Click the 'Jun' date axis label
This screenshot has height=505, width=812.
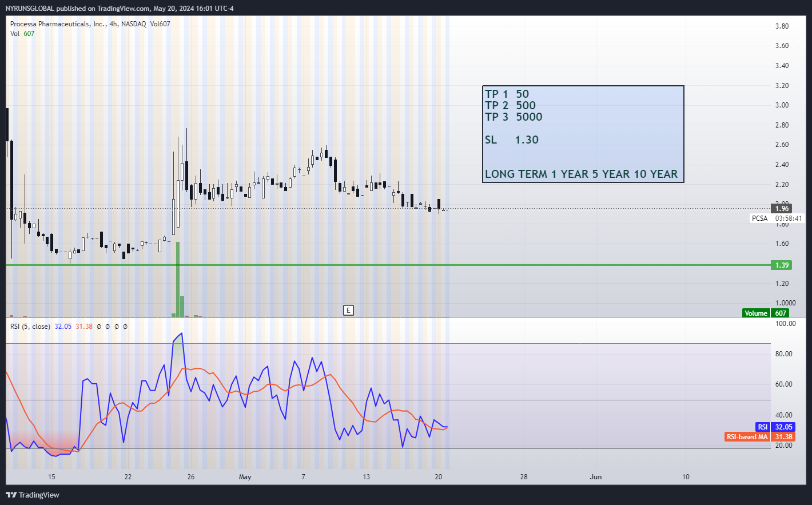pyautogui.click(x=596, y=476)
